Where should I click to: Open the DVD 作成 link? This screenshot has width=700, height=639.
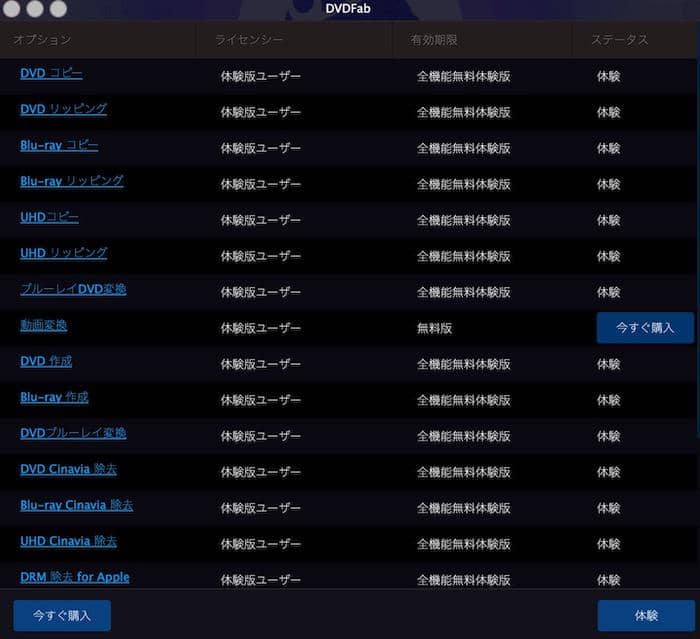[46, 361]
